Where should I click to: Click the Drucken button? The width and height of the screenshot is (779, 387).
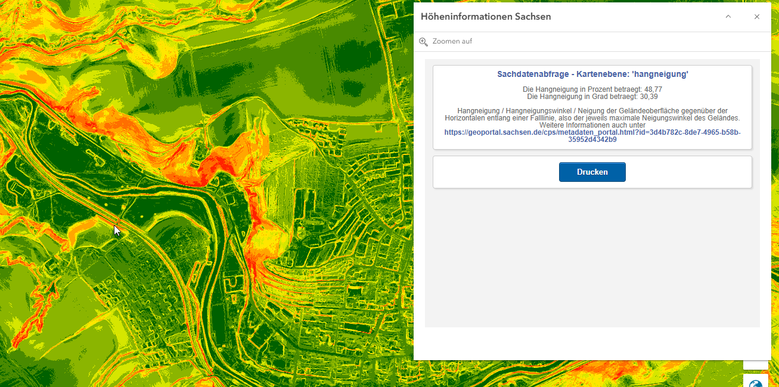click(592, 172)
